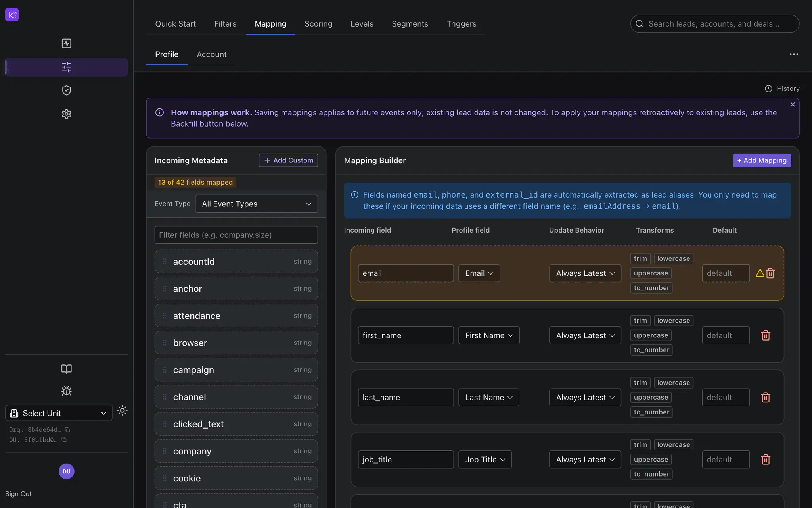812x508 pixels.
Task: Focus the global search leads field
Action: pyautogui.click(x=715, y=24)
